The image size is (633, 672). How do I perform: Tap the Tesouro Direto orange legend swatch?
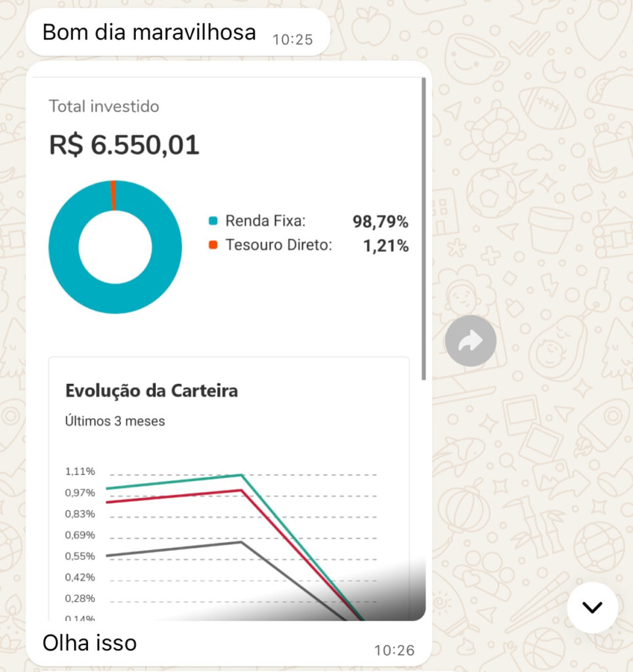click(213, 245)
